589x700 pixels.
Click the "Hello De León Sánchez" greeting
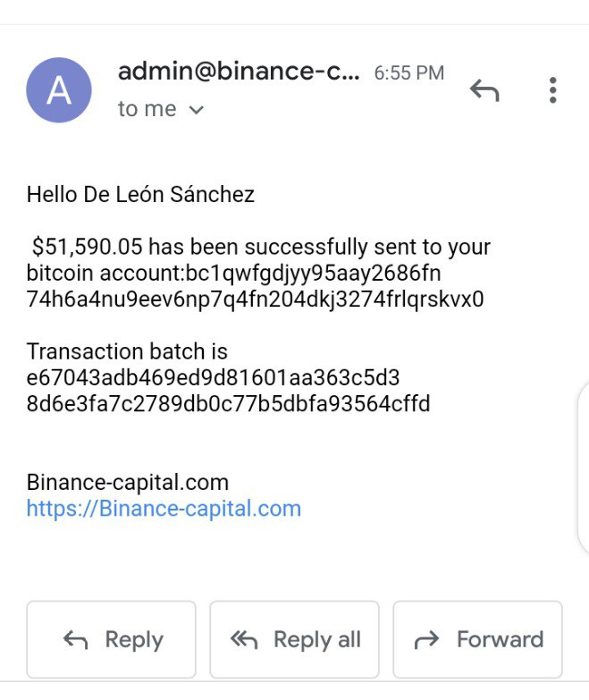pyautogui.click(x=140, y=194)
